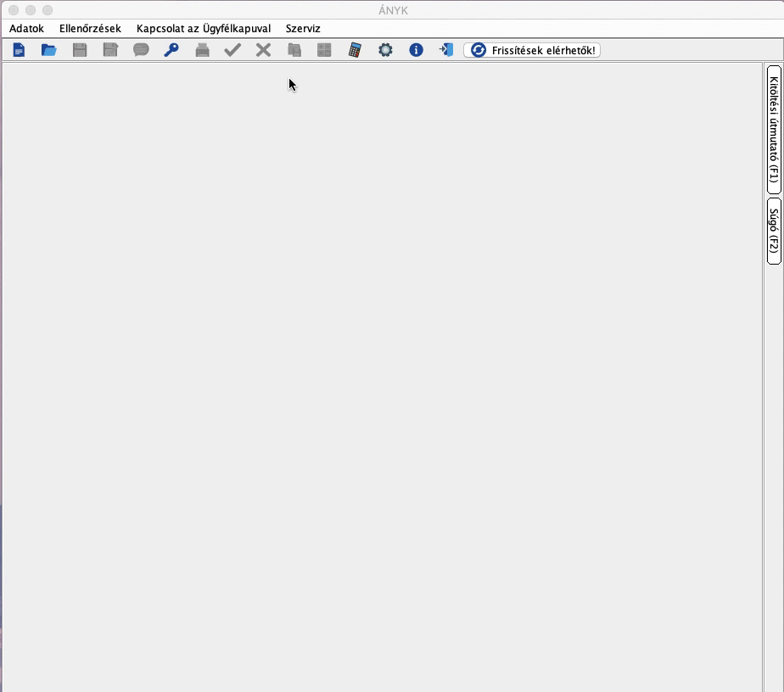Open the Ellenőrzések menu
This screenshot has width=784, height=692.
point(90,29)
